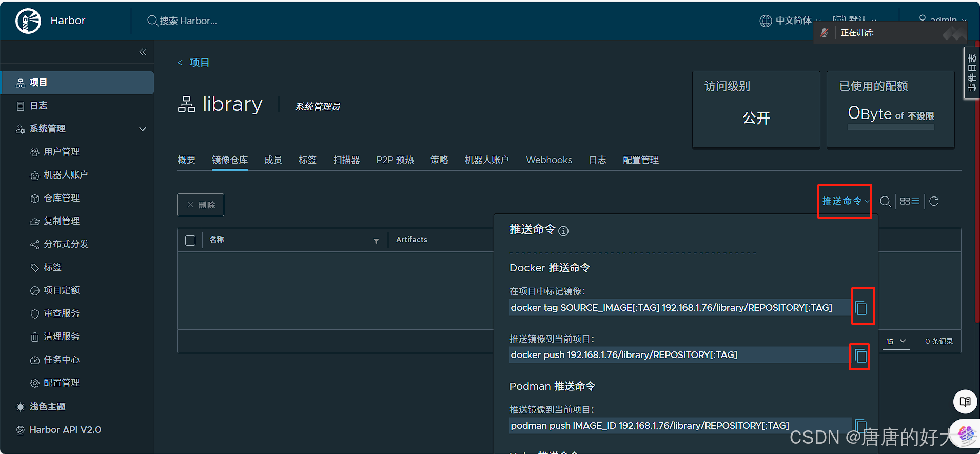The width and height of the screenshot is (980, 454).
Task: Switch card/list view icon
Action: (x=910, y=201)
